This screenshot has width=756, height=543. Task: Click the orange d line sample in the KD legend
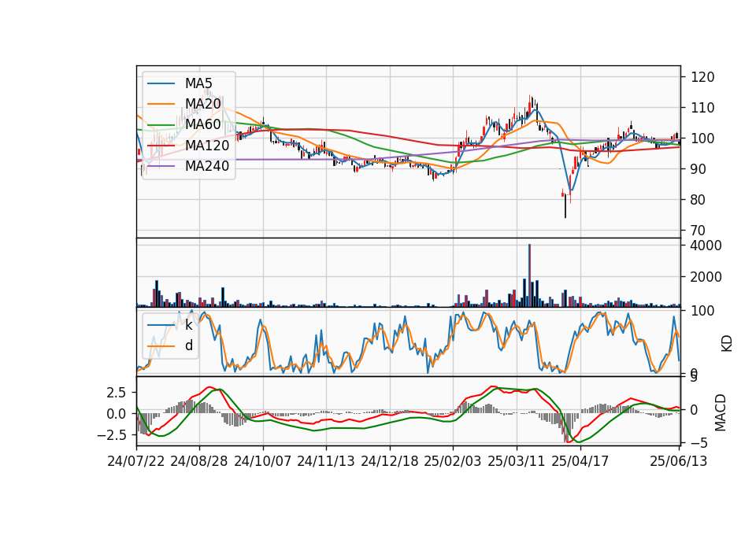pos(161,346)
